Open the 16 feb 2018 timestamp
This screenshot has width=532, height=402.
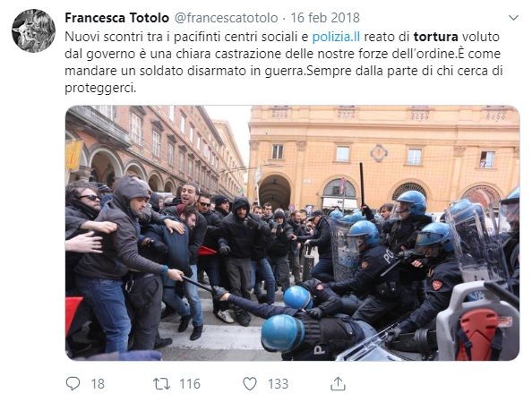tap(325, 18)
